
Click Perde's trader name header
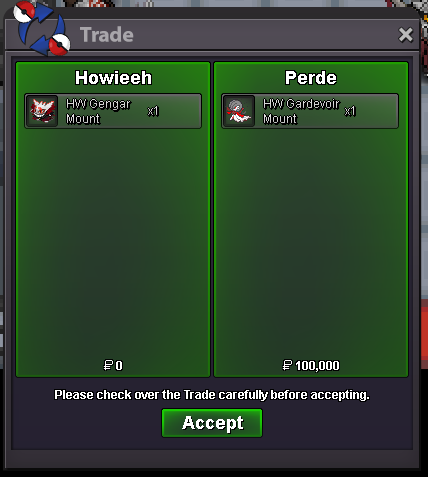pyautogui.click(x=311, y=78)
